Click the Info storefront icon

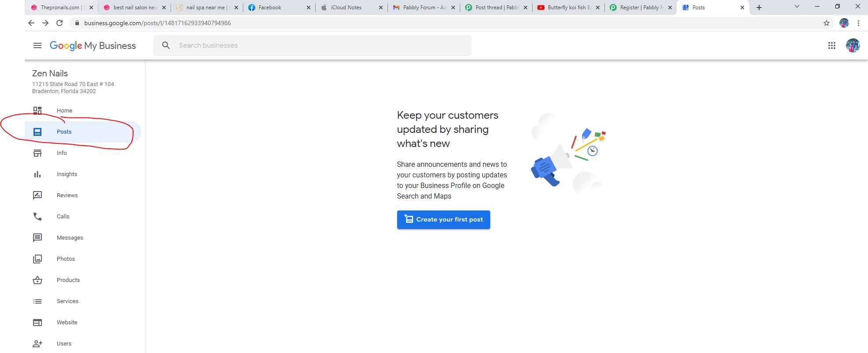click(x=37, y=153)
